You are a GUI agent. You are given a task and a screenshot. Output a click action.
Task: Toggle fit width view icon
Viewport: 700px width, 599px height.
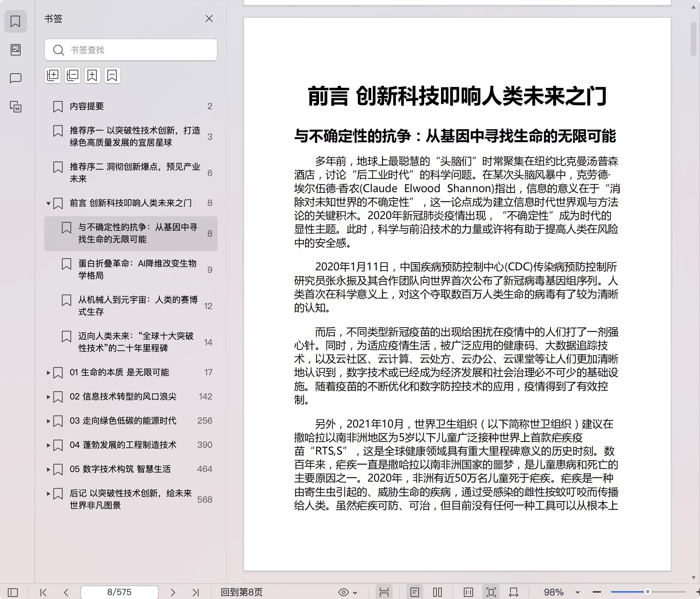coord(514,592)
